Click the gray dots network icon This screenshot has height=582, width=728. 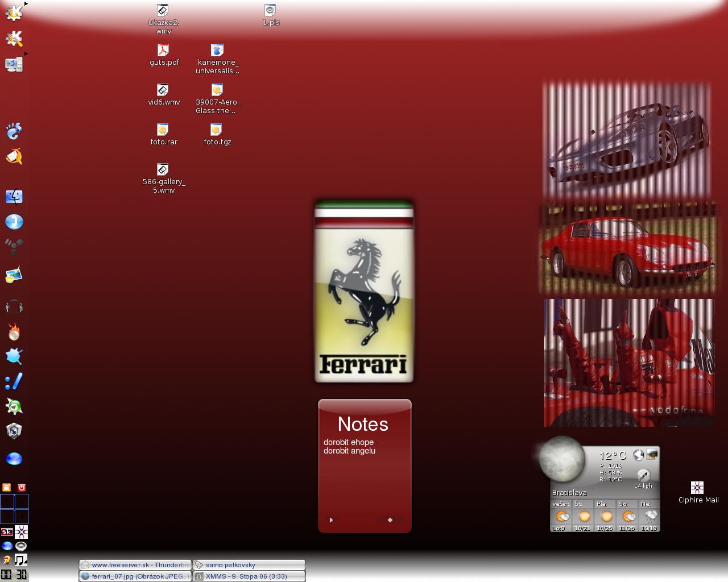point(14,246)
